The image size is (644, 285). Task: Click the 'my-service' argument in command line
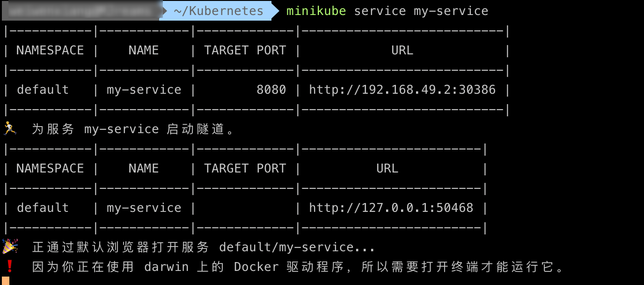pyautogui.click(x=451, y=11)
